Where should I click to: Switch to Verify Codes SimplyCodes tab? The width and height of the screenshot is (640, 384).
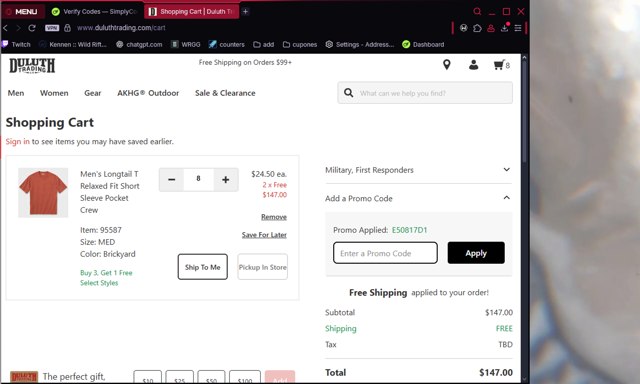coord(95,11)
